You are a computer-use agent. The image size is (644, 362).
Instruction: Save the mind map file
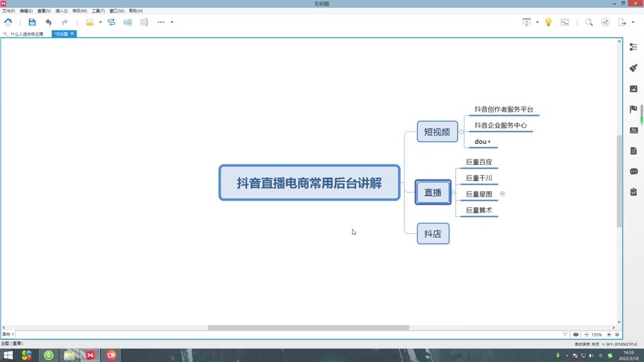[x=32, y=22]
